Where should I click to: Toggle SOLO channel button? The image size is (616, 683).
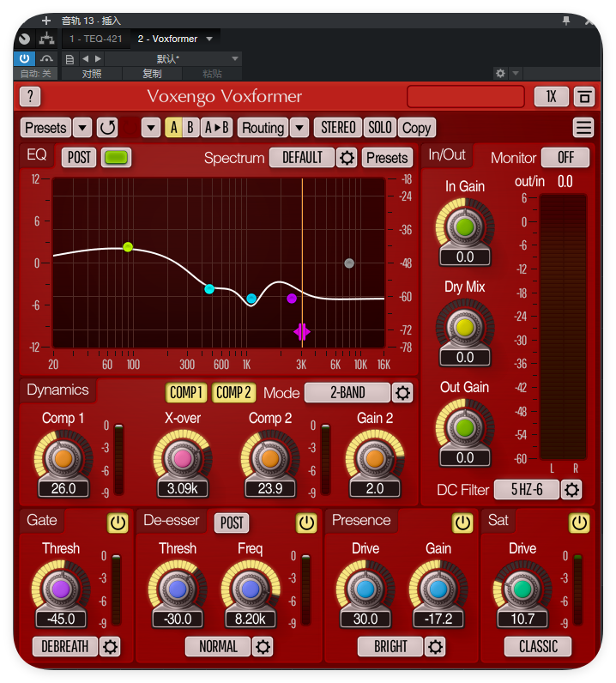380,128
